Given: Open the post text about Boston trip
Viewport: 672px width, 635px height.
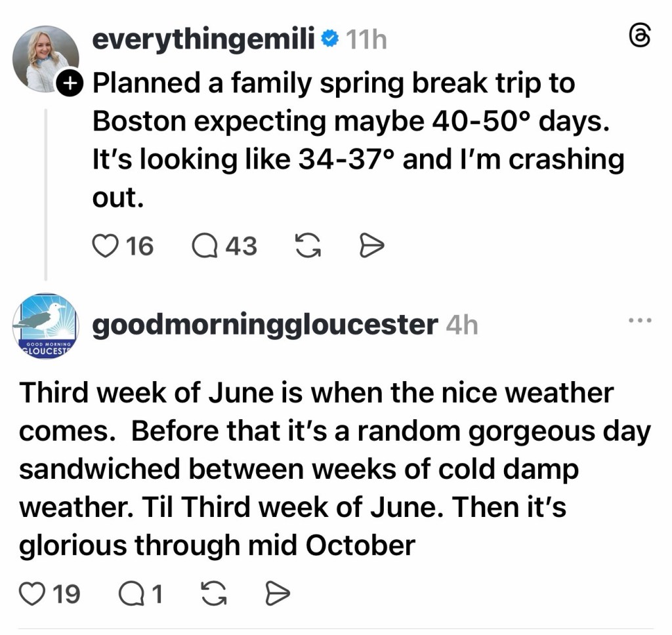Looking at the screenshot, I should (x=358, y=140).
